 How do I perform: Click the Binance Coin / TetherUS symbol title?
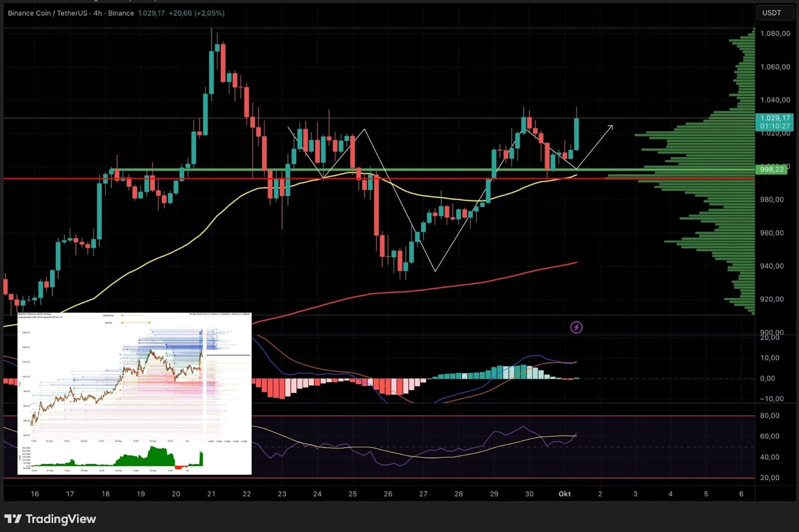pyautogui.click(x=47, y=13)
